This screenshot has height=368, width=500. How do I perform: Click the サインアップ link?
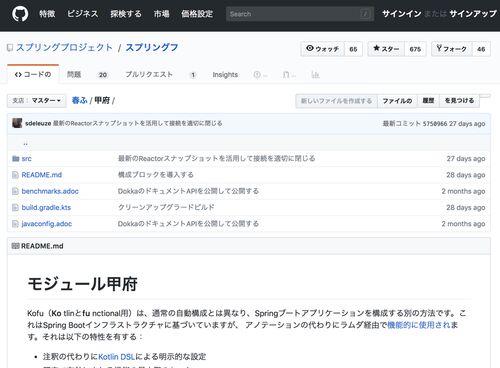[473, 14]
